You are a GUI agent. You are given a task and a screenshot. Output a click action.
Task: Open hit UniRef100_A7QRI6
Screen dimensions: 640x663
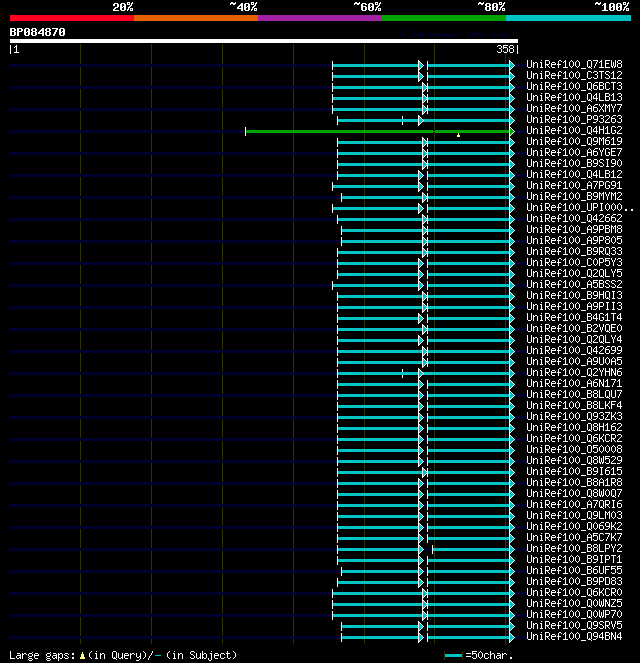574,504
